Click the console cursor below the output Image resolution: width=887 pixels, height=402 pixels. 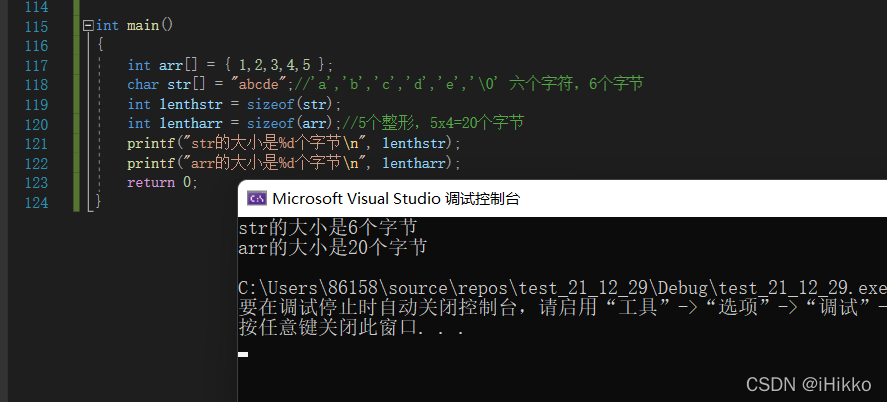(243, 355)
